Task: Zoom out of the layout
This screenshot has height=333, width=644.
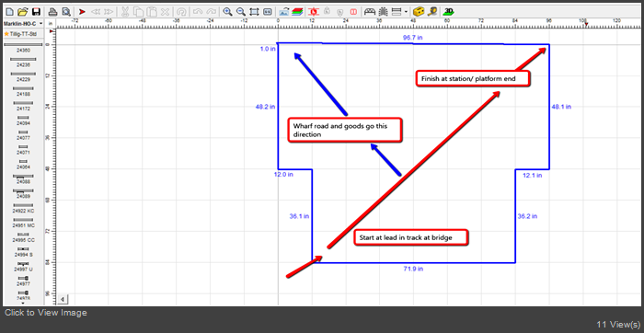Action: (241, 11)
